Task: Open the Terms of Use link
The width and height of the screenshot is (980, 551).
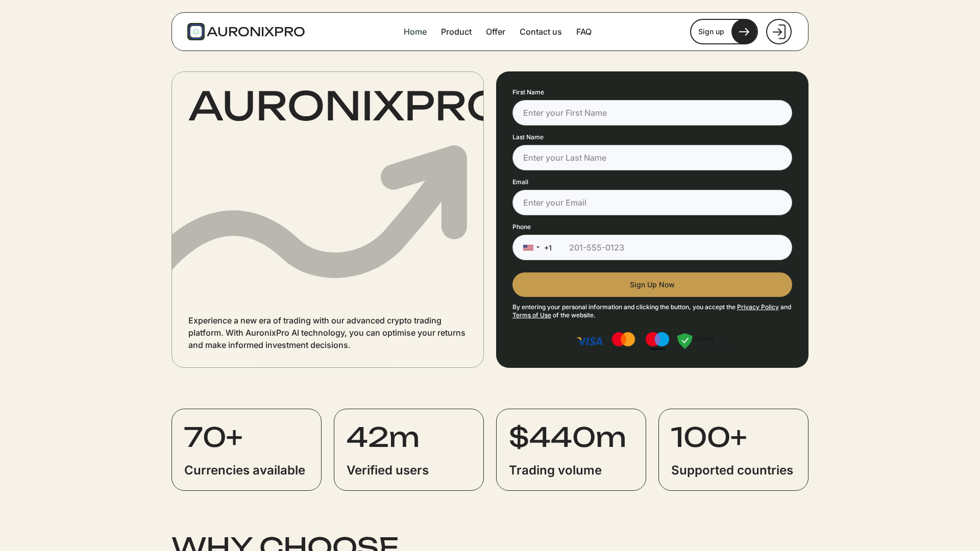Action: 532,315
